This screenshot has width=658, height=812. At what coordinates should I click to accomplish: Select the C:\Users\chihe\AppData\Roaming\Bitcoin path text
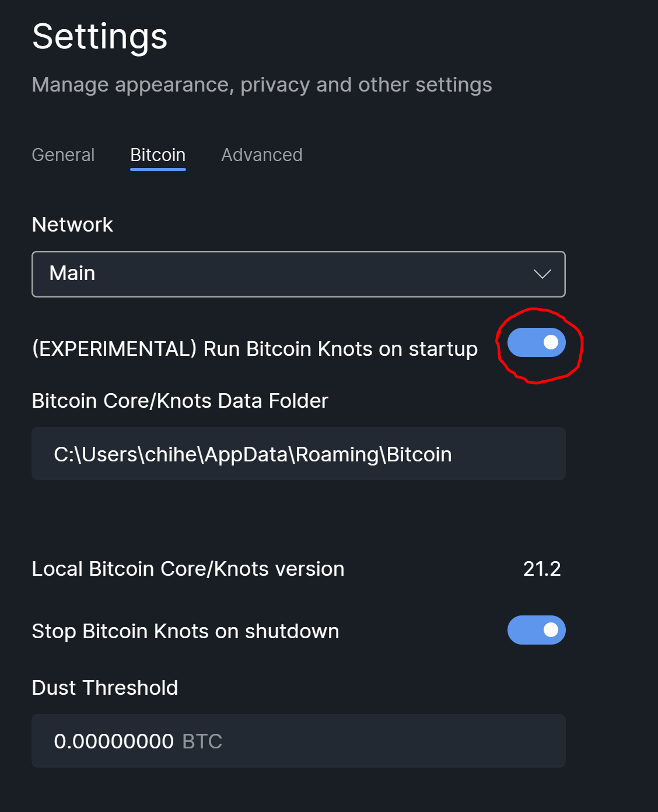(253, 454)
